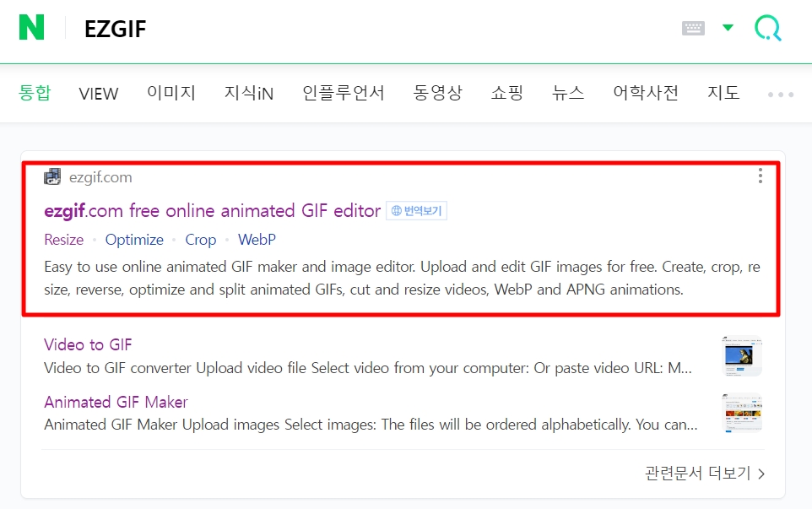Open the on-screen keyboard icon

[x=693, y=28]
